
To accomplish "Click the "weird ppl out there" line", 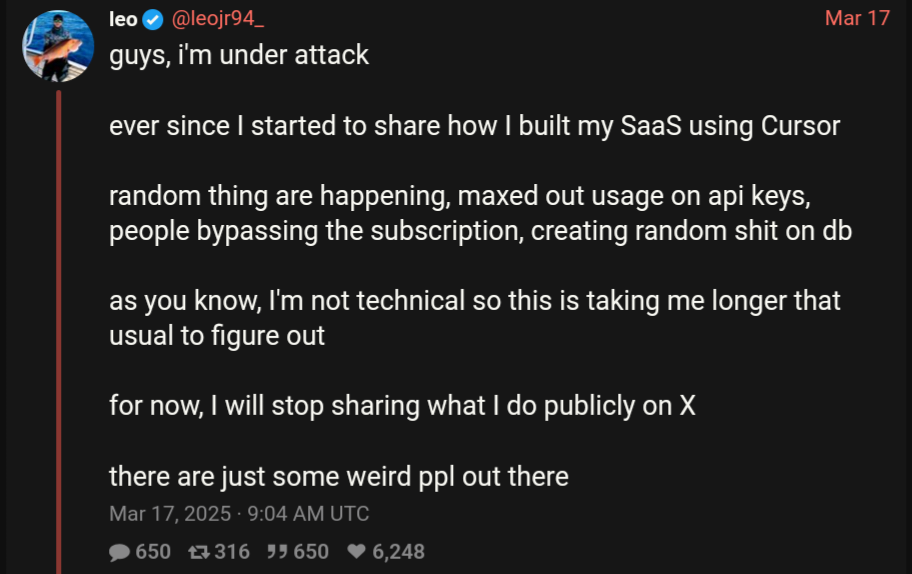I will (339, 477).
